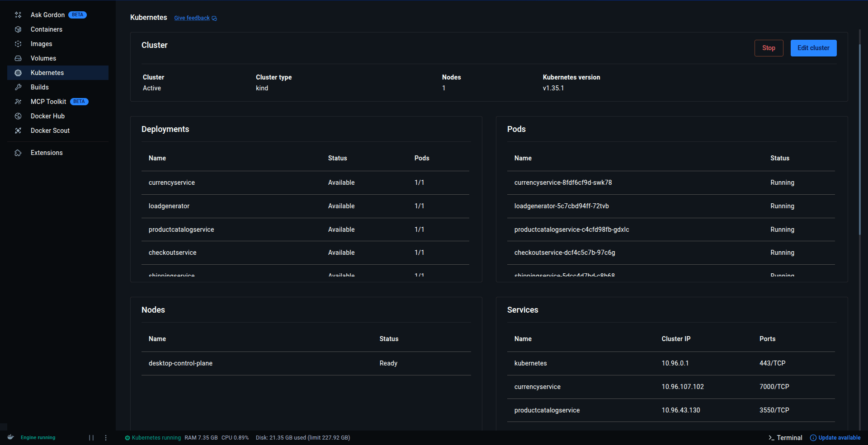The image size is (868, 445).
Task: Click pod checkoutservice-dcf4c5c7b-97c6g
Action: tap(565, 253)
